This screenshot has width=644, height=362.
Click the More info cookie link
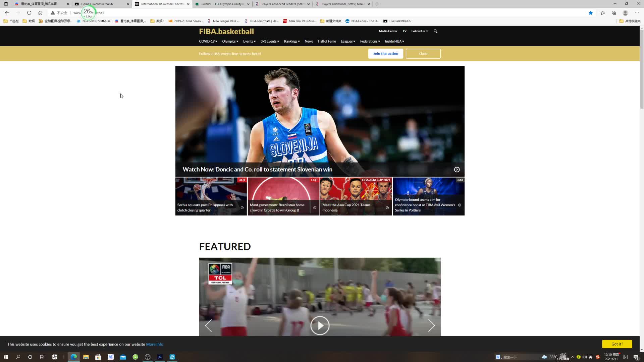tap(155, 344)
